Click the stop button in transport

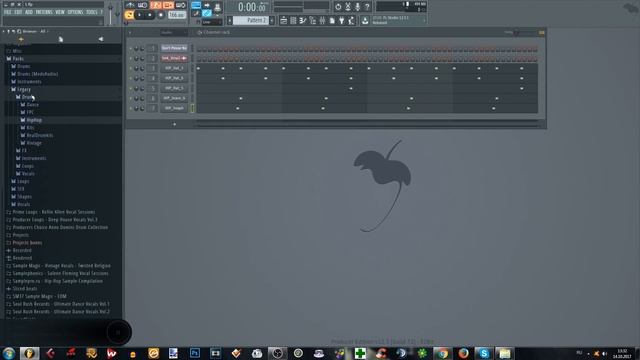[x=150, y=15]
